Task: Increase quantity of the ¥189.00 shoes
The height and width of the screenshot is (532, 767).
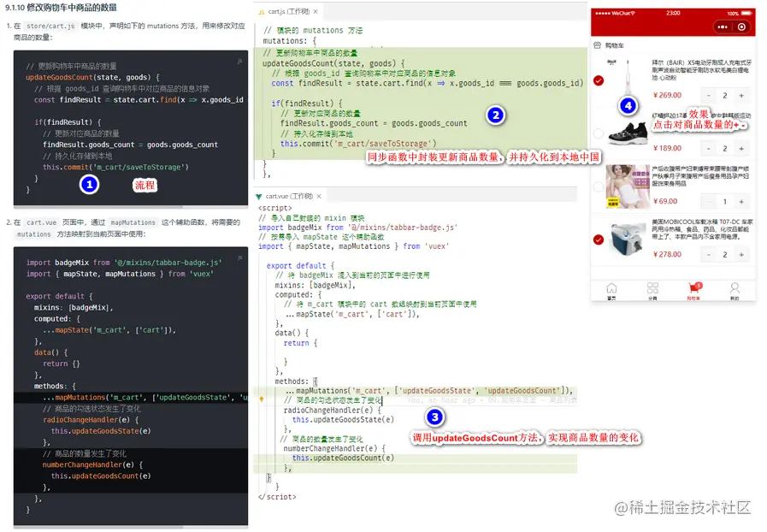Action: pyautogui.click(x=741, y=148)
